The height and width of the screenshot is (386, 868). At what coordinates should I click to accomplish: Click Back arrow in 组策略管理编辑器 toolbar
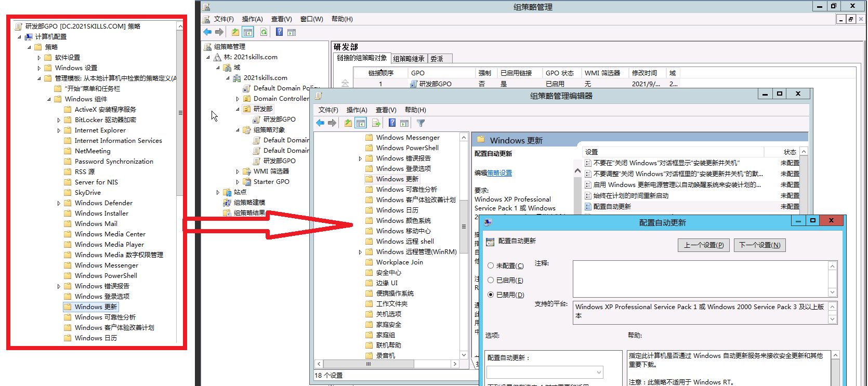coord(320,123)
